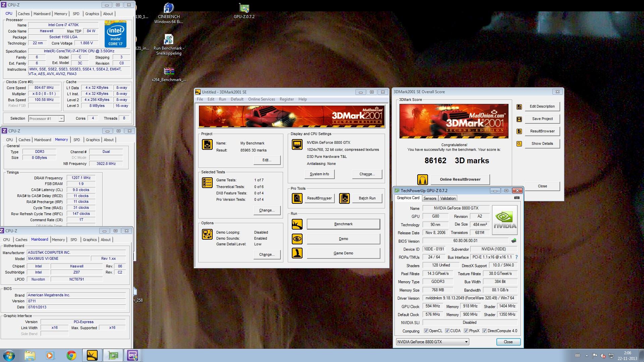The width and height of the screenshot is (644, 362).
Task: Click the Display and CPU Settings monitor icon
Action: click(x=297, y=144)
